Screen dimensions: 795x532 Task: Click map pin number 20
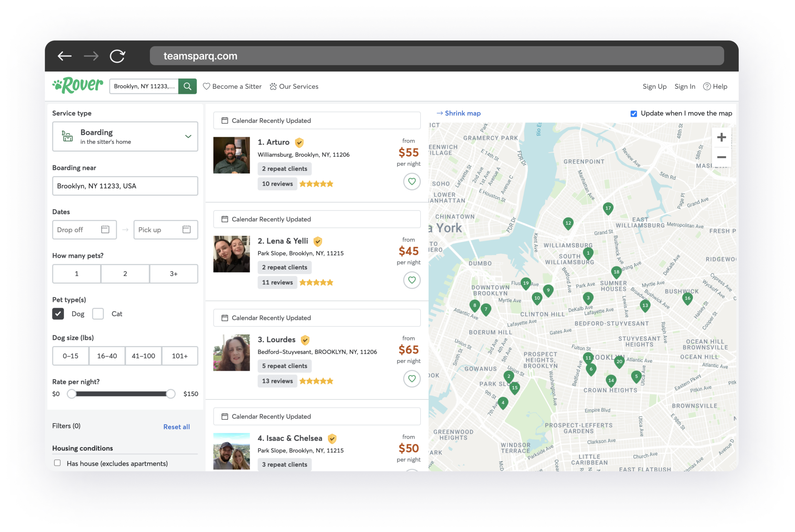point(619,362)
